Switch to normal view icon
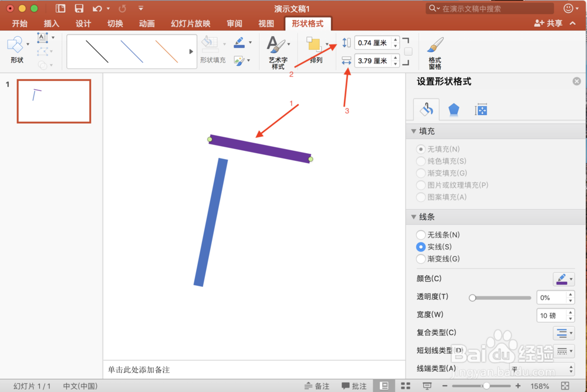This screenshot has height=392, width=587. point(384,386)
